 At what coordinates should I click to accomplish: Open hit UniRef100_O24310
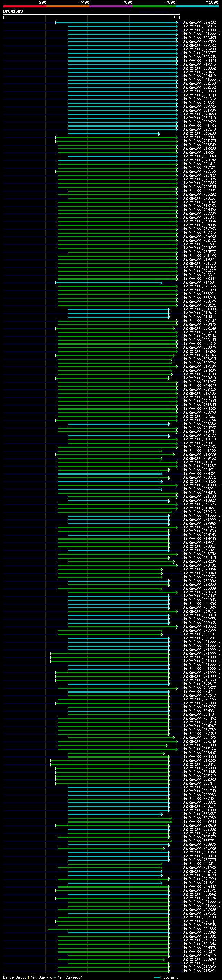coord(199,99)
